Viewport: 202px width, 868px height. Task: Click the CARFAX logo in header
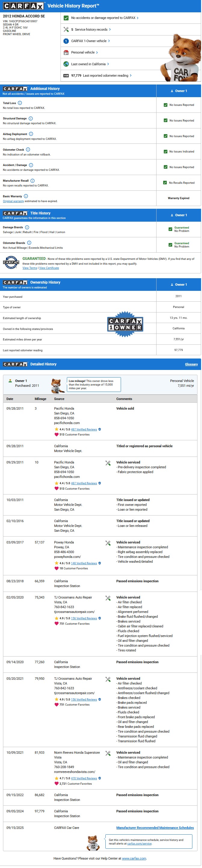(23, 6)
